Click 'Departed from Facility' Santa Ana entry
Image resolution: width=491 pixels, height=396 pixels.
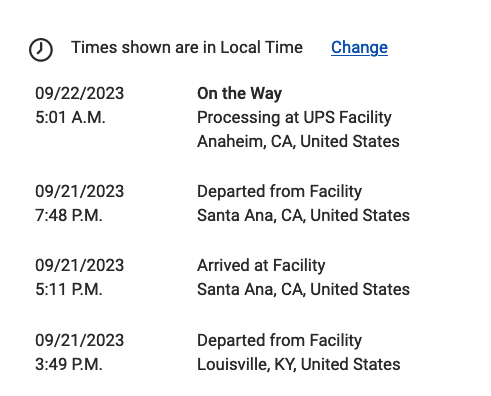279,192
